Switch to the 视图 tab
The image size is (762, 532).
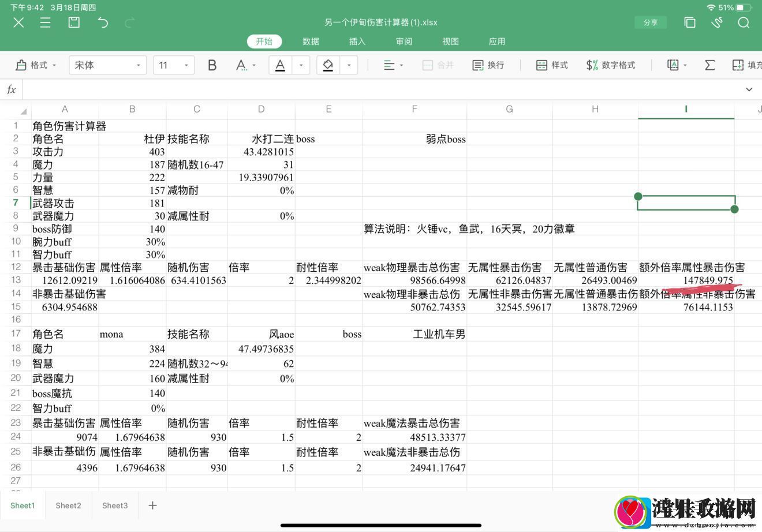[x=451, y=42]
